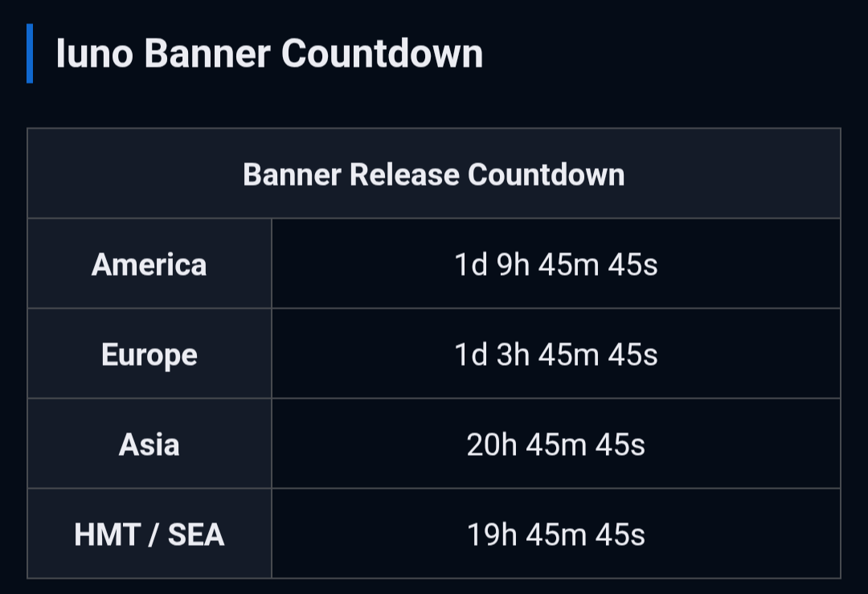Click the word Iuno in the heading
This screenshot has height=594, width=868.
pos(95,54)
